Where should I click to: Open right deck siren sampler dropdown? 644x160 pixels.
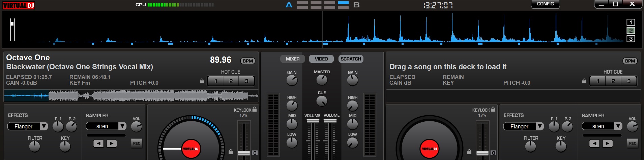tap(602, 126)
